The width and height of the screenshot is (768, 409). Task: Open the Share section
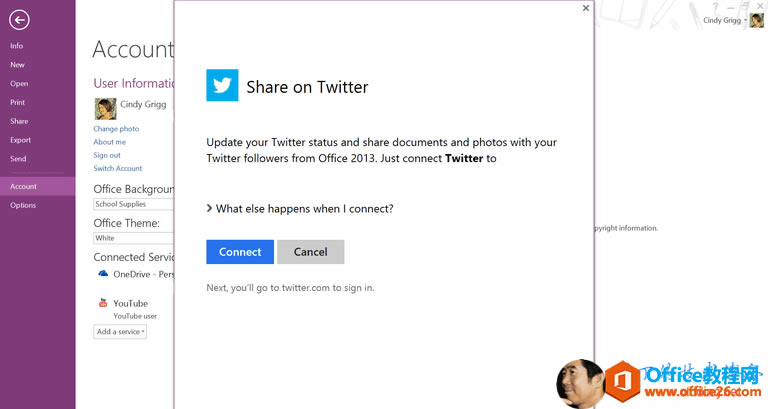[x=19, y=121]
